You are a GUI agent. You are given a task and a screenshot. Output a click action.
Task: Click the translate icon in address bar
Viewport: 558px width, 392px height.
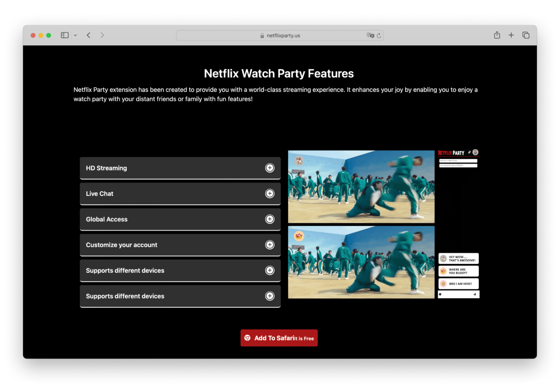(x=370, y=35)
